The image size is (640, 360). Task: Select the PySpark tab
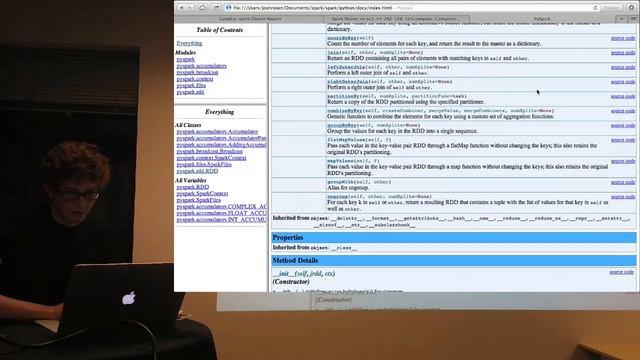click(542, 19)
